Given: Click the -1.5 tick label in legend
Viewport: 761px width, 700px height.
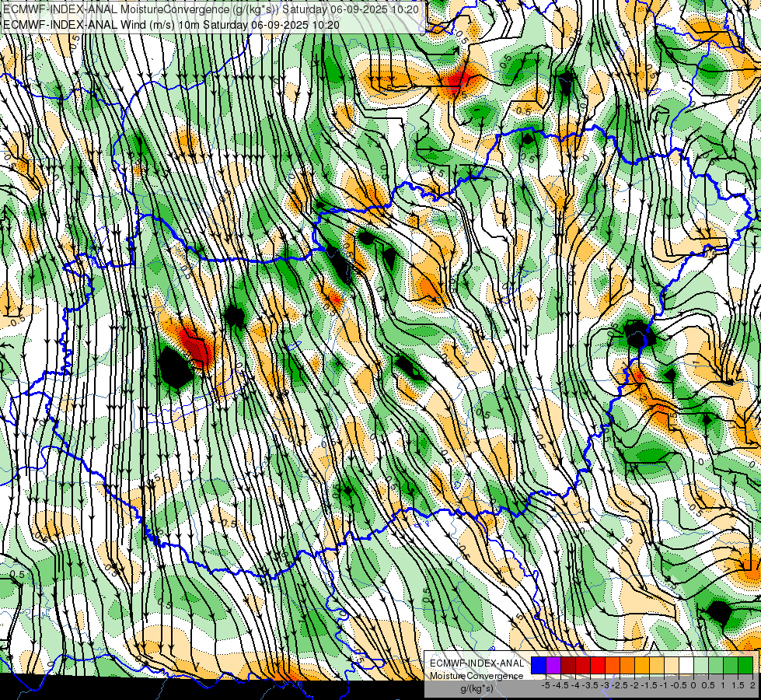Looking at the screenshot, I should [649, 685].
